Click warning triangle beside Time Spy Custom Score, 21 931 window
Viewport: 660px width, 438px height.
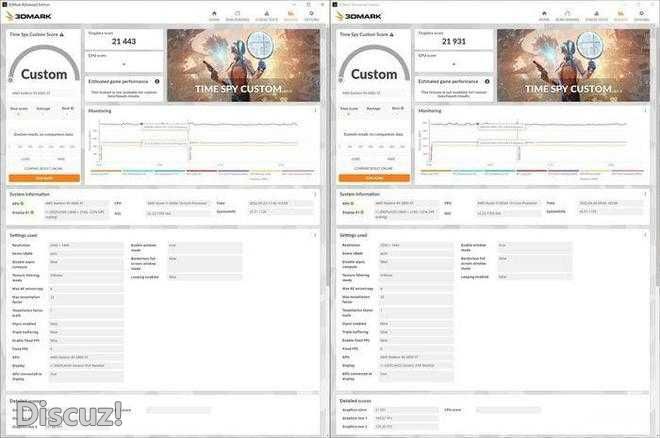[x=392, y=35]
